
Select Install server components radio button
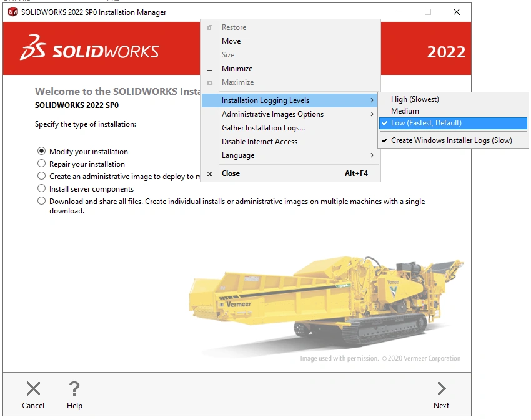(41, 188)
